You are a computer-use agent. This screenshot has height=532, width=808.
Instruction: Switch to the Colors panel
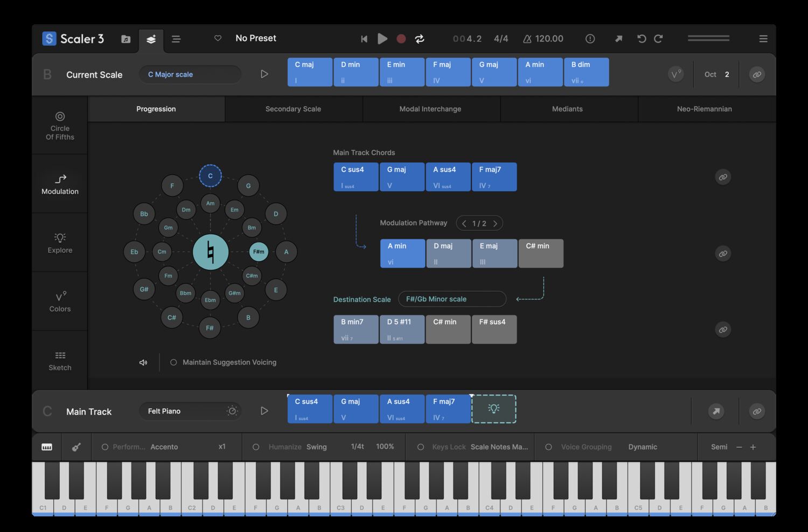[x=59, y=300]
